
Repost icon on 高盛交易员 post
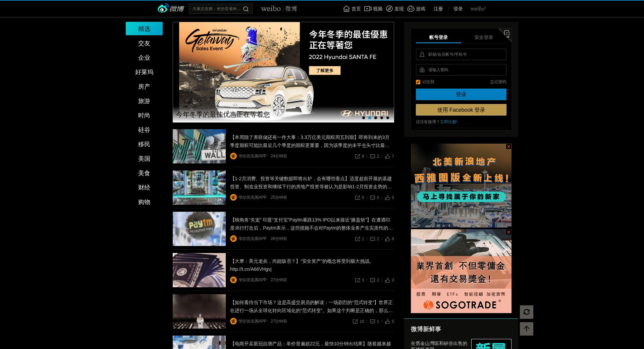coord(355,321)
